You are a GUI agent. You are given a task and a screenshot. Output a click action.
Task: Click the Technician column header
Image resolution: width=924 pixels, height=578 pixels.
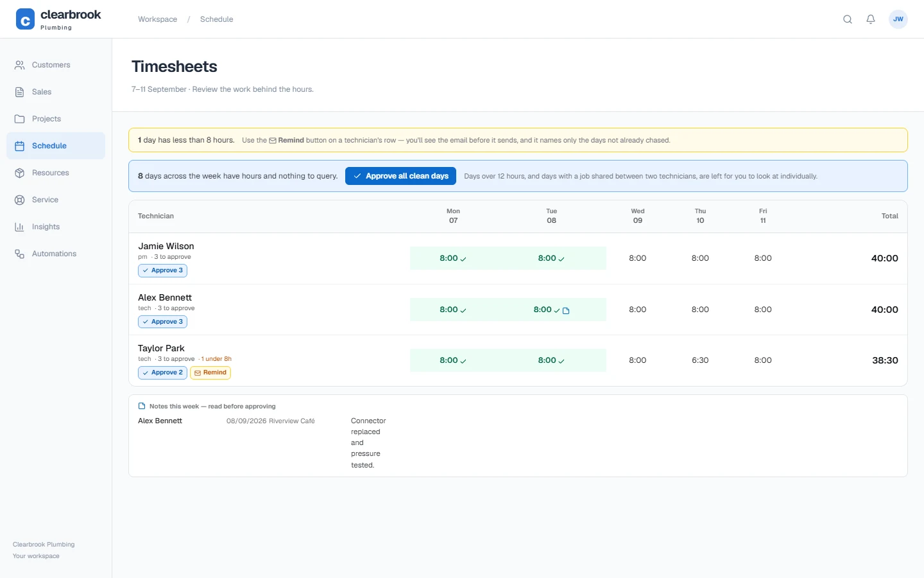coord(156,216)
